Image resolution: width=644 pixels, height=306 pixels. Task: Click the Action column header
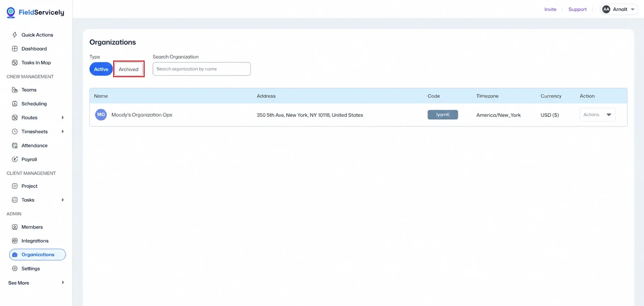[587, 96]
